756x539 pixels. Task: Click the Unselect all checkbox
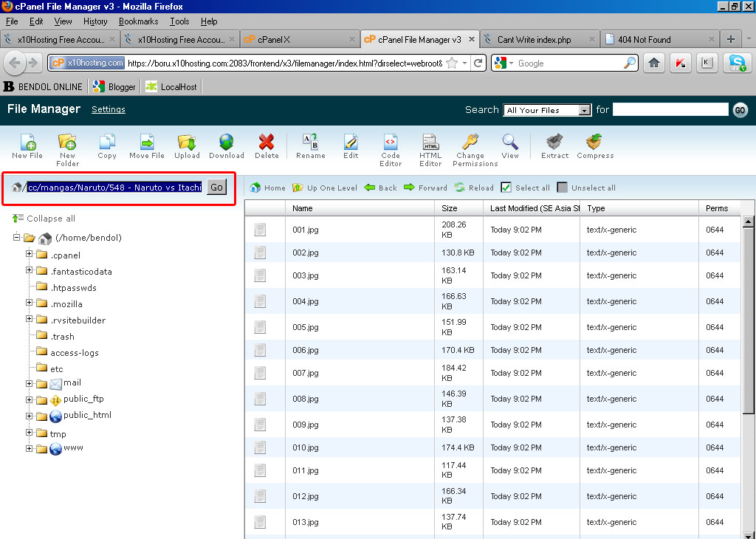coord(562,188)
